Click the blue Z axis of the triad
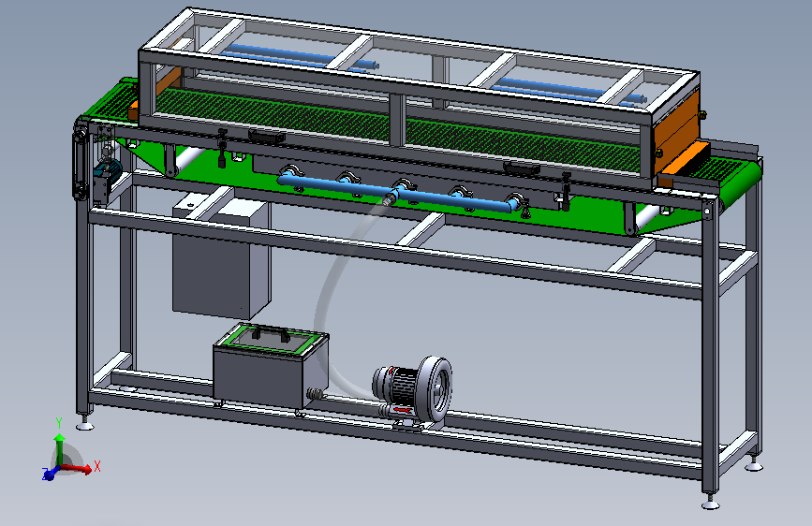 pos(52,474)
